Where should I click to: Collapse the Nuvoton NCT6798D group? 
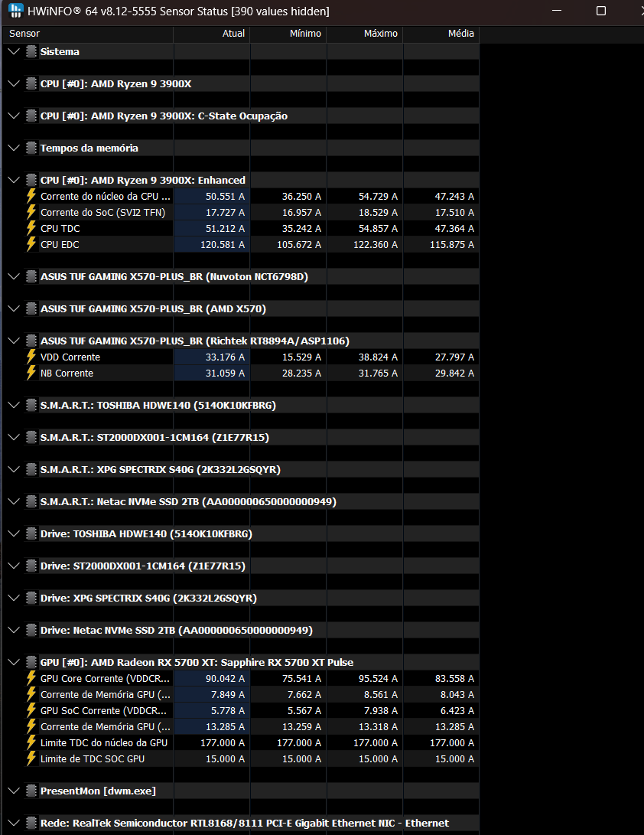click(x=14, y=276)
